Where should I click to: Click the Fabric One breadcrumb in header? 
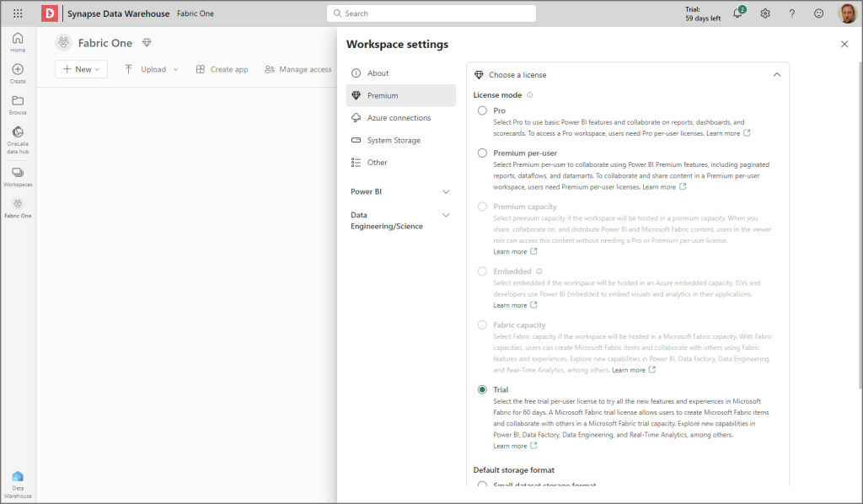click(x=196, y=13)
